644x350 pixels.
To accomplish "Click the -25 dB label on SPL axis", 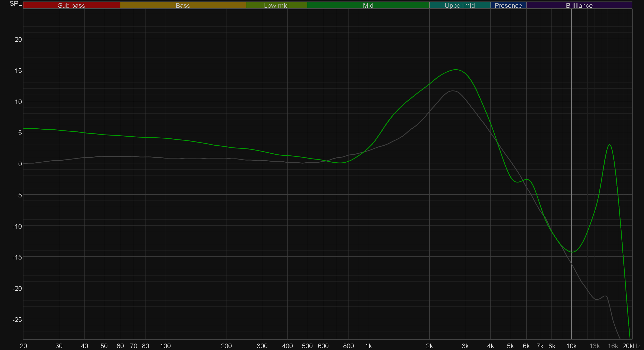I will pyautogui.click(x=17, y=320).
